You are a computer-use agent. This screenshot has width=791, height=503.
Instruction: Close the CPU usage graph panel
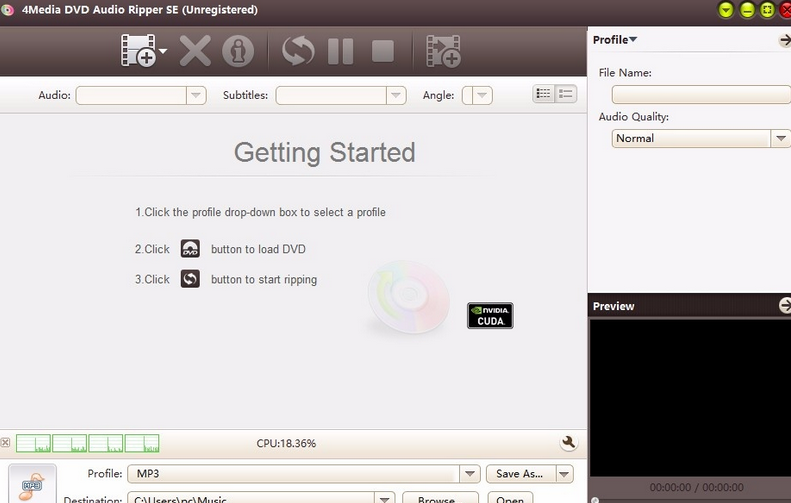coord(5,442)
